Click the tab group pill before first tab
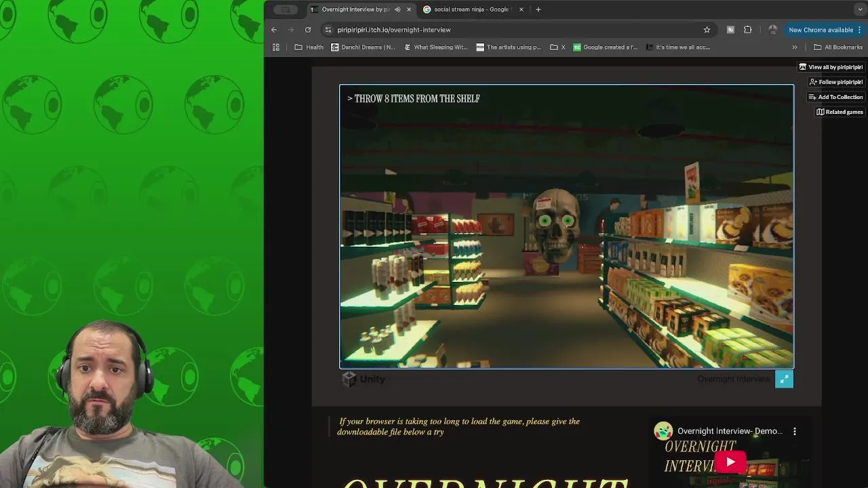868x488 pixels. click(285, 9)
